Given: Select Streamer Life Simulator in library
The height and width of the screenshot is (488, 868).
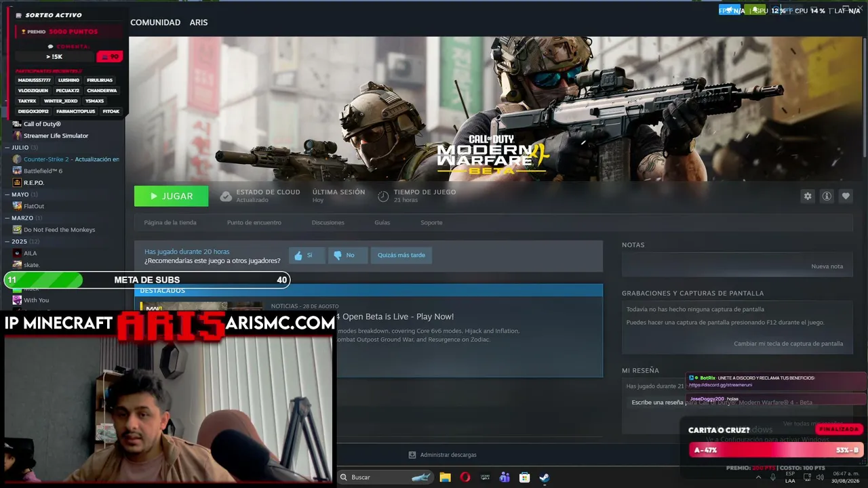Looking at the screenshot, I should click(x=56, y=136).
